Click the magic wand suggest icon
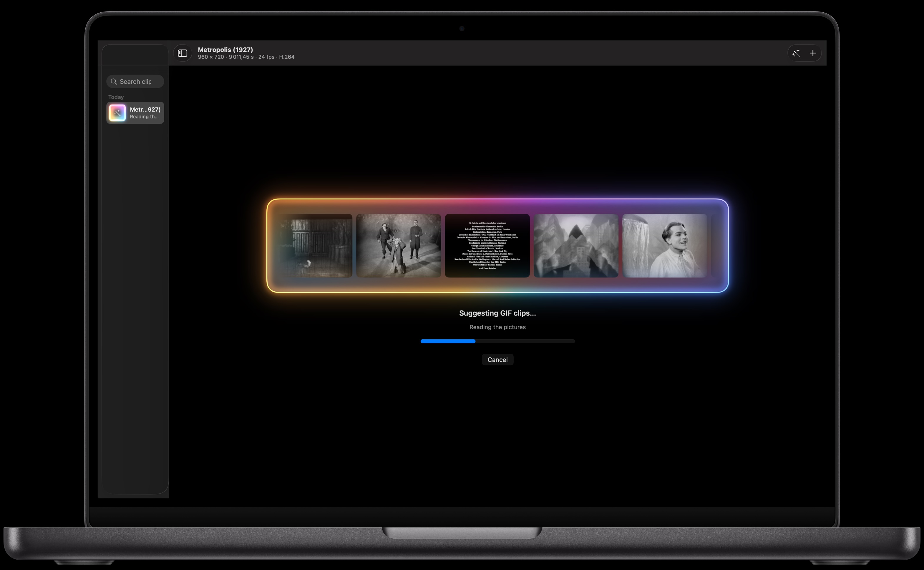924x570 pixels. pos(796,53)
